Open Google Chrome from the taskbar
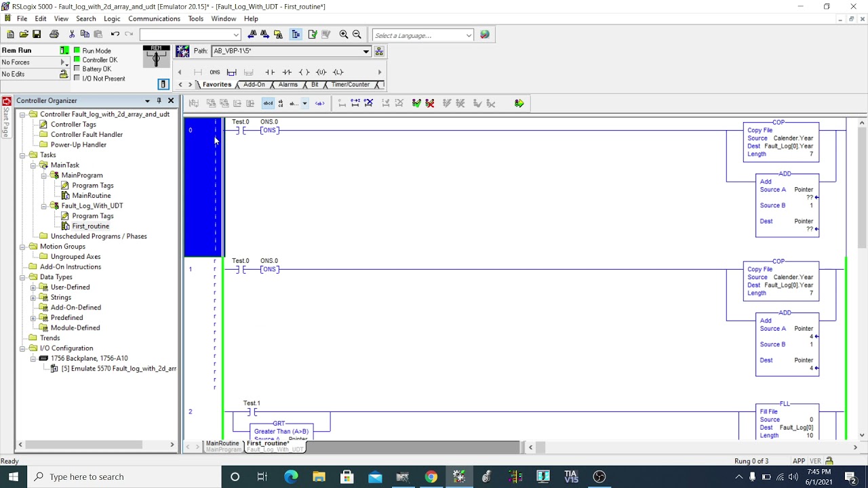868x488 pixels. coord(431,476)
